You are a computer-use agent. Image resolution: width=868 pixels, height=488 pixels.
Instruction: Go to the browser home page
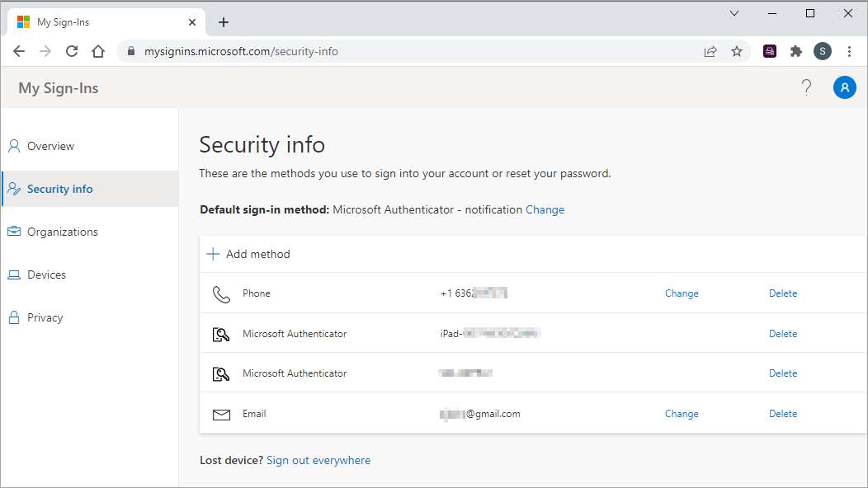click(x=98, y=51)
